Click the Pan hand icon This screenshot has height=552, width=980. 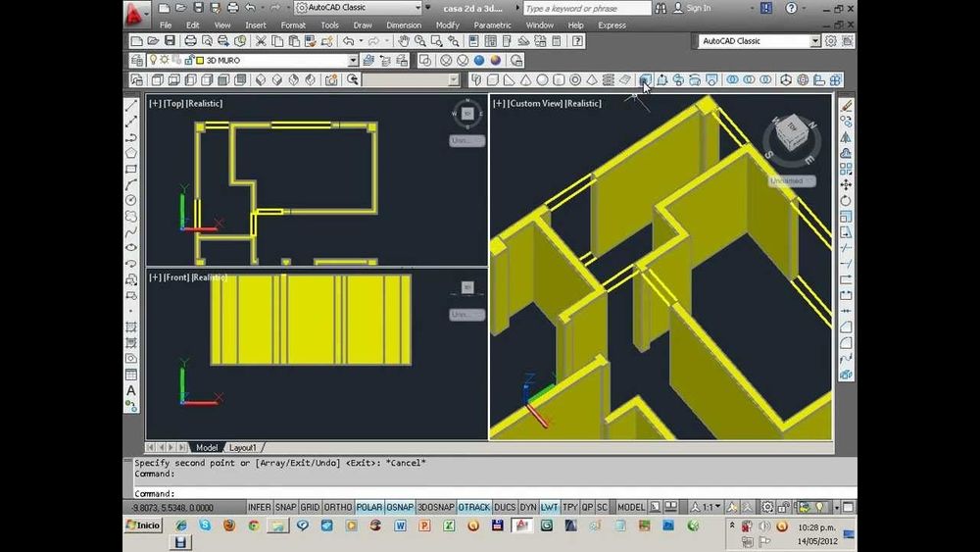(x=402, y=41)
